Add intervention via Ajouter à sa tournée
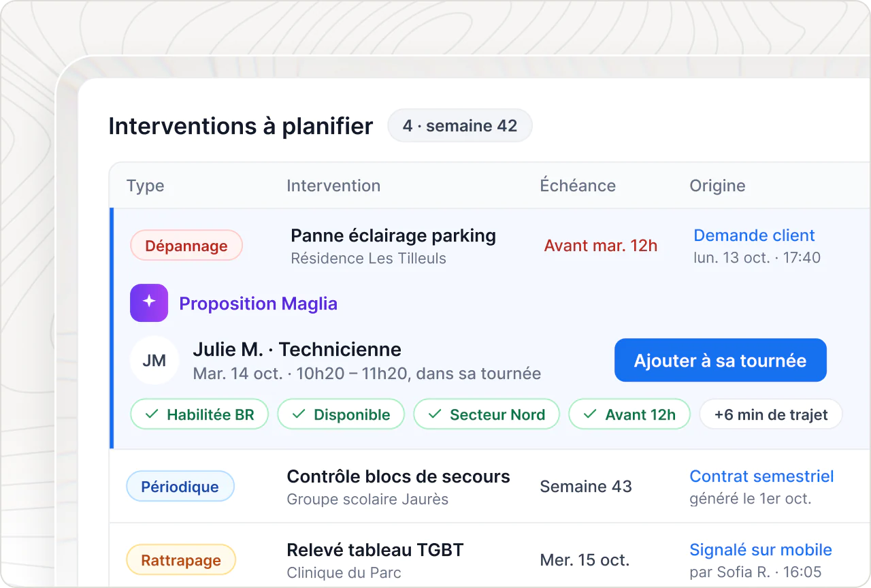Screen dimensions: 871x588 coord(720,360)
